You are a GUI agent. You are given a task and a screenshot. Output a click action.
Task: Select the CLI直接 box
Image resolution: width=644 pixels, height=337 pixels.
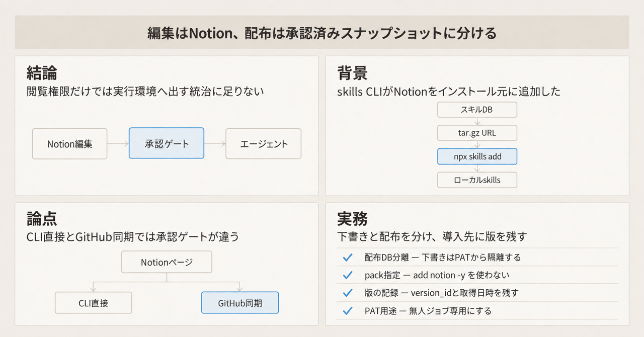[93, 303]
